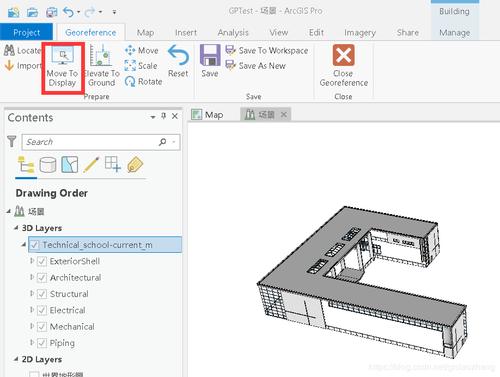Redo action in quick access toolbar
The image size is (500, 377).
pyautogui.click(x=90, y=12)
